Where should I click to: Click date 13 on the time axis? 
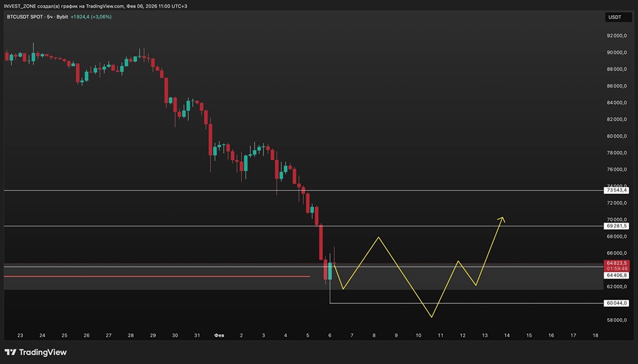[485, 335]
